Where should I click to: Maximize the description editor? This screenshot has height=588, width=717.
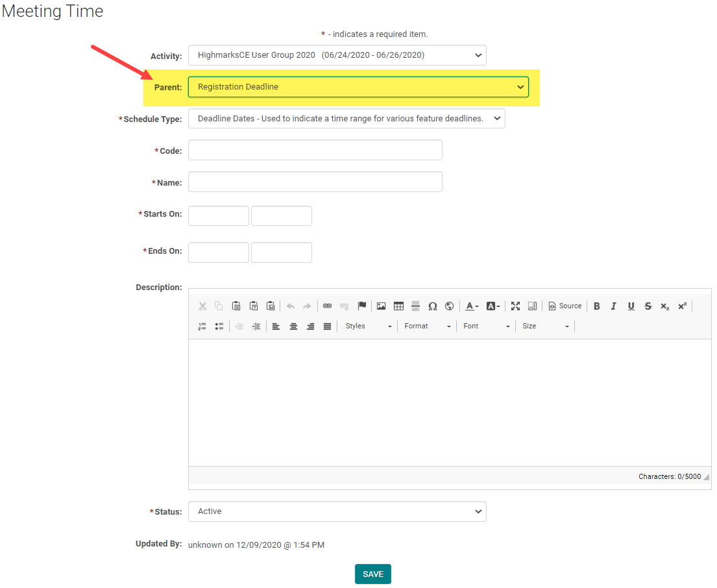(x=515, y=306)
